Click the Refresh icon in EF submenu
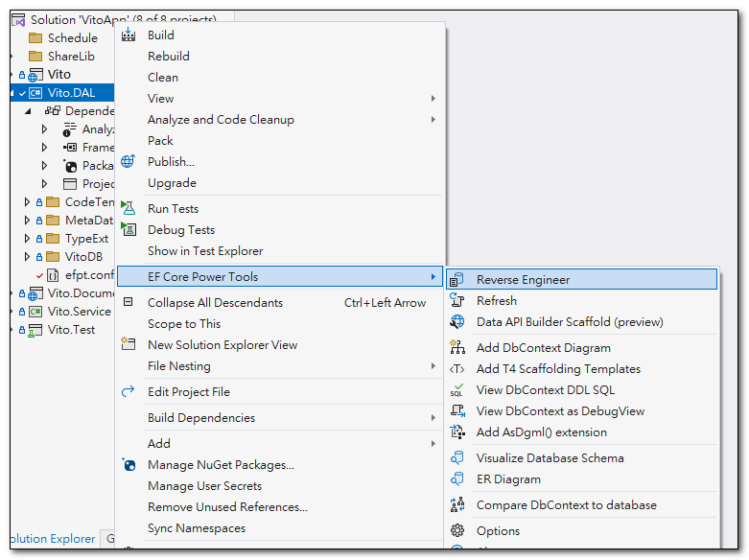 [457, 300]
